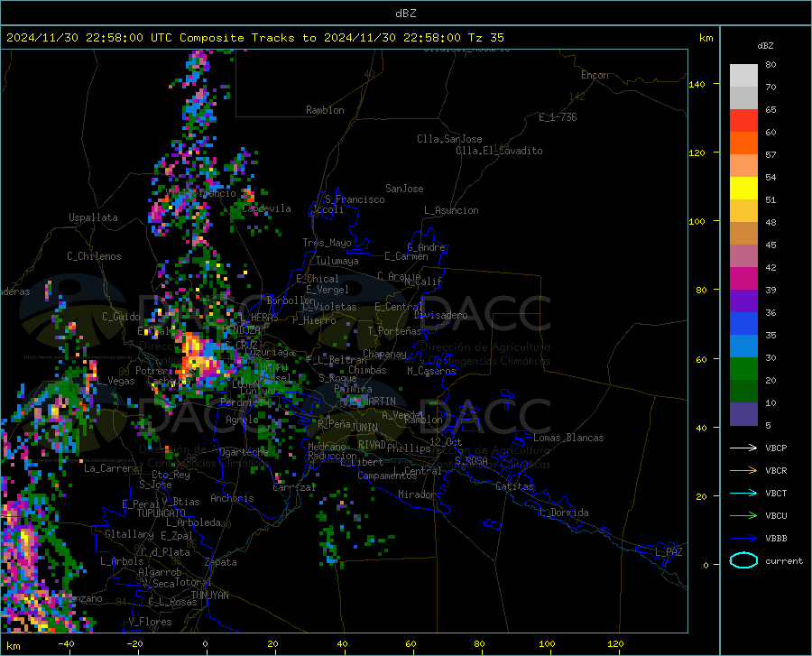Screen dimensions: 812x656
Task: Click the Divisadero map label
Action: (x=440, y=315)
